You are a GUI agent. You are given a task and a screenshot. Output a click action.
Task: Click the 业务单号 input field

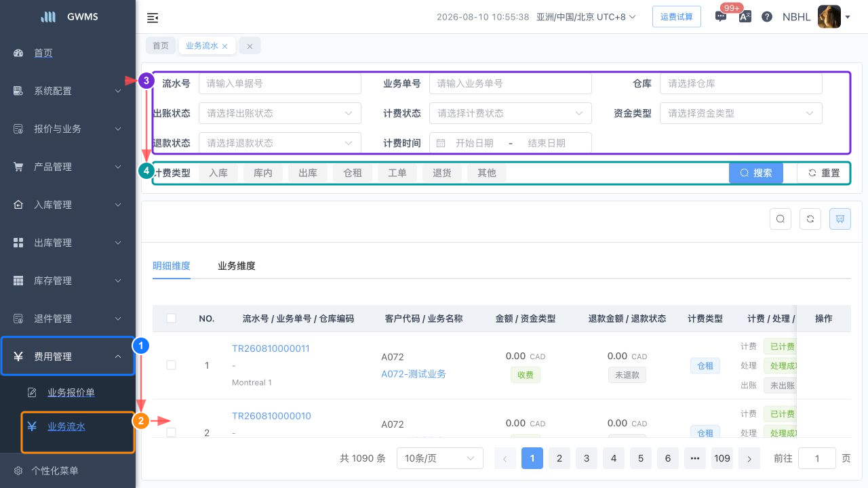point(511,83)
